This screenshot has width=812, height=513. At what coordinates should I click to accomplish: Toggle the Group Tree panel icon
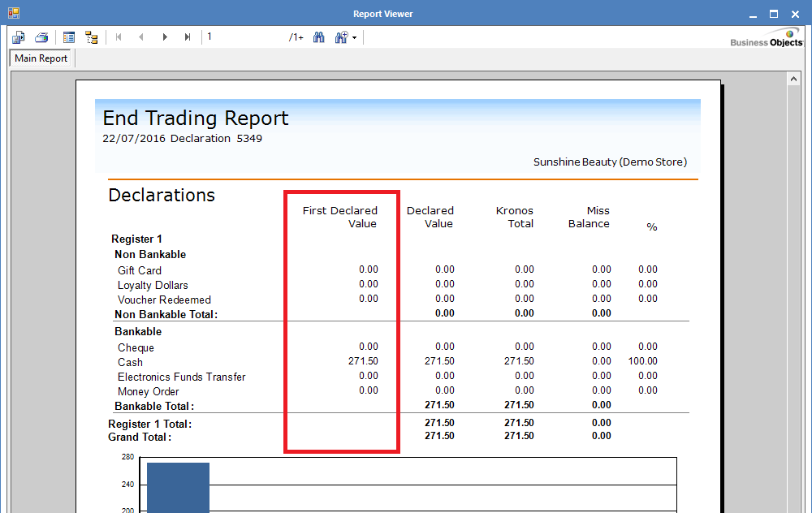[x=69, y=37]
